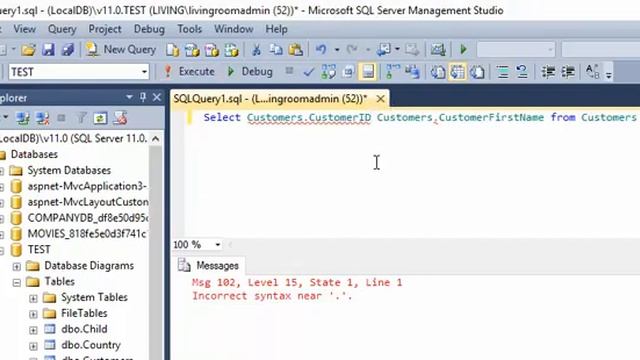Decrease indent of the query line

pyautogui.click(x=548, y=72)
